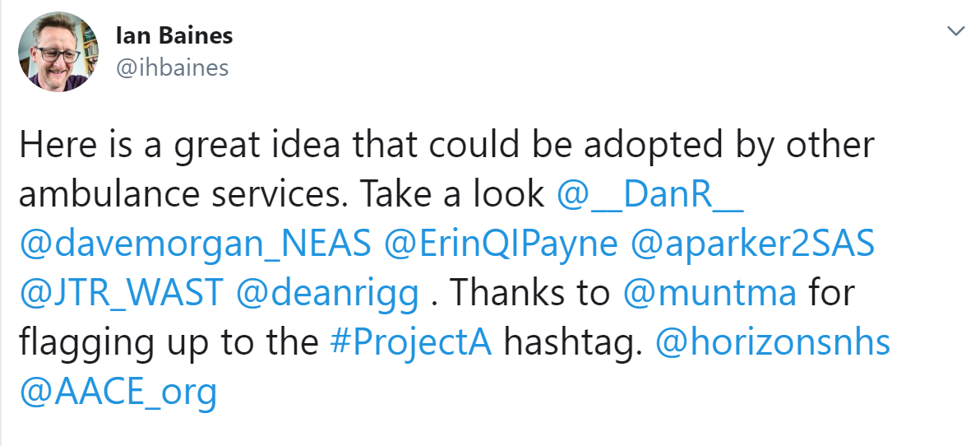Screen dimensions: 980x446
Task: Click the 'Take a look' text
Action: pyautogui.click(x=451, y=196)
